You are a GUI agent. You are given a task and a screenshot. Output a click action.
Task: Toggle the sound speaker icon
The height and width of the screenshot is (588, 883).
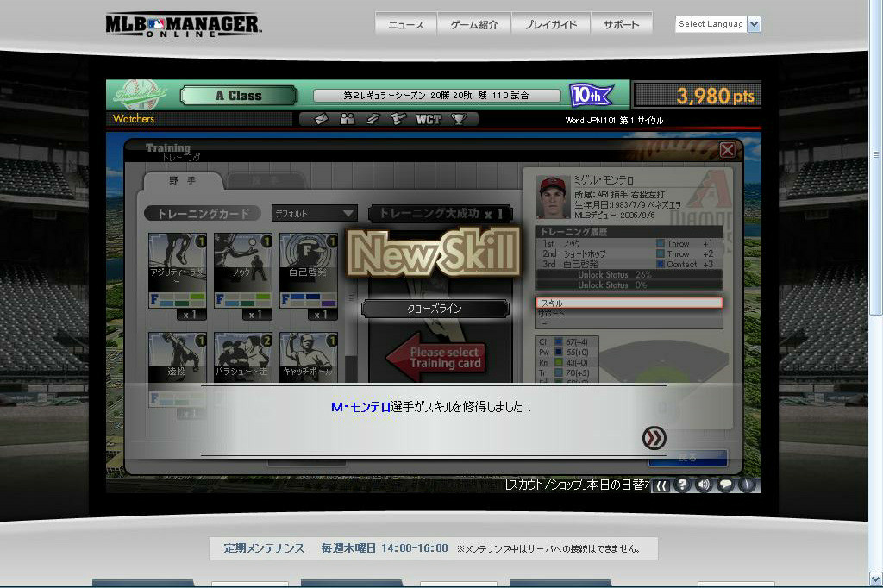(704, 485)
